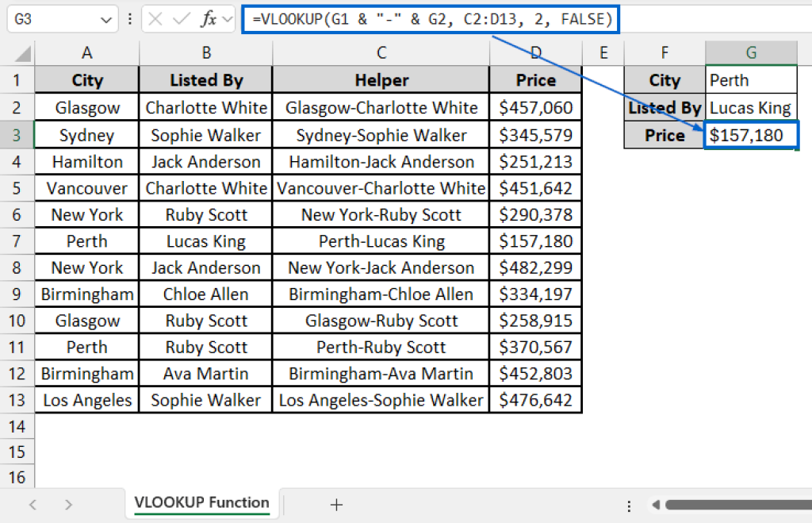The image size is (812, 523).
Task: Select the price cell showing $157,180 in column G
Action: (x=751, y=135)
